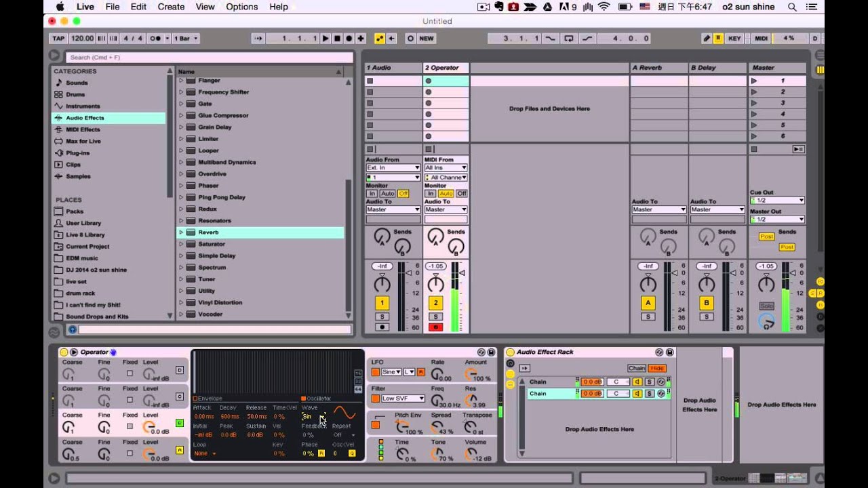Open the Options menu
This screenshot has width=868, height=488.
[242, 7]
